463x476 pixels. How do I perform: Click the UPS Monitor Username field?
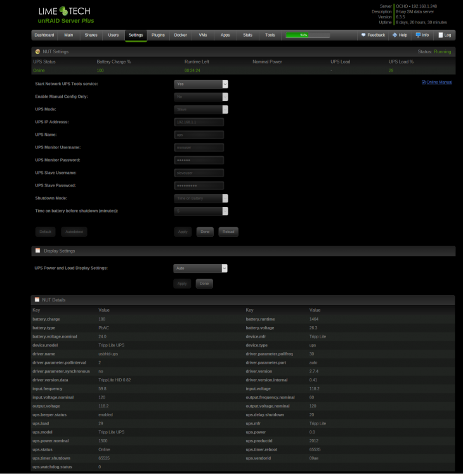199,147
